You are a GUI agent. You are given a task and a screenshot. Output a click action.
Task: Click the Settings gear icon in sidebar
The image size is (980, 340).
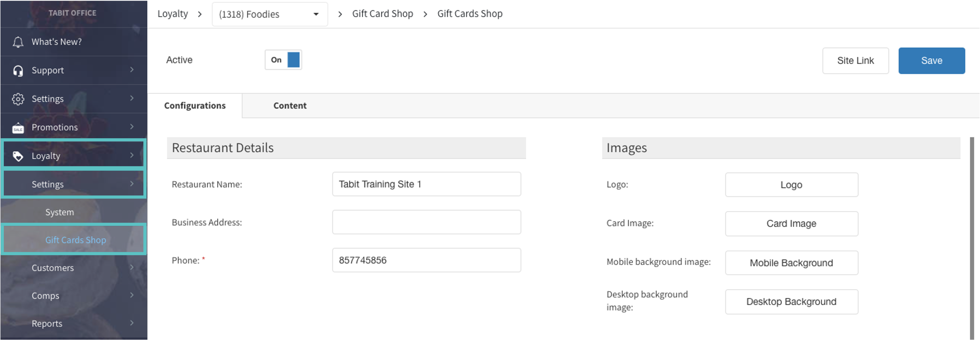(x=18, y=99)
